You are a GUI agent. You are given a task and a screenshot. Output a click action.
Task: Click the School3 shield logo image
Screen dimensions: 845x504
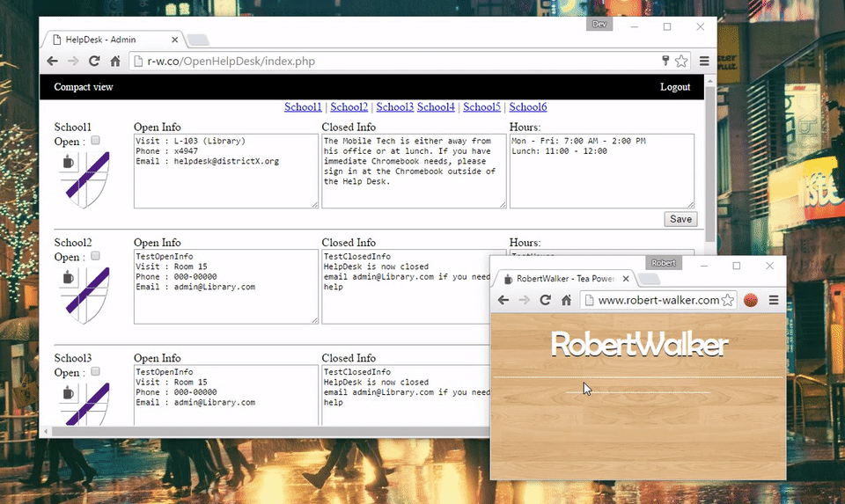(x=84, y=404)
